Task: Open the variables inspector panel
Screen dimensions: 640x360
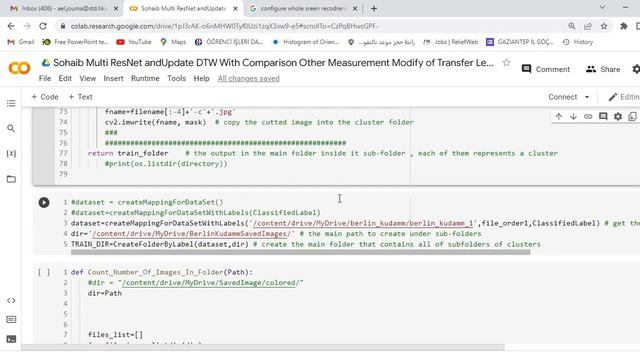Action: 11,153
